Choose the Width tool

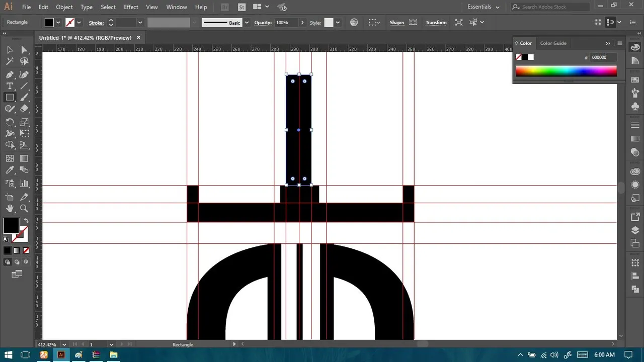[10, 134]
